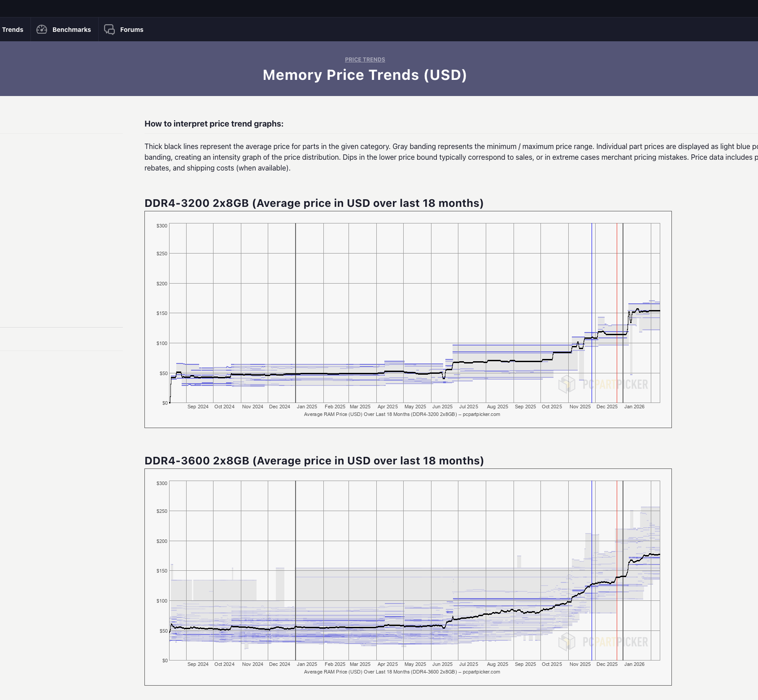Go to the Forums navigation label
This screenshot has height=700, width=758.
coord(131,30)
